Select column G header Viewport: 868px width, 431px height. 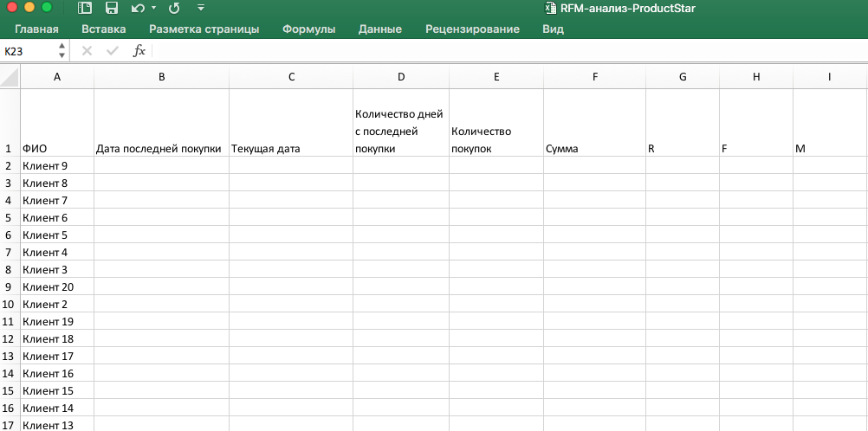pos(683,77)
